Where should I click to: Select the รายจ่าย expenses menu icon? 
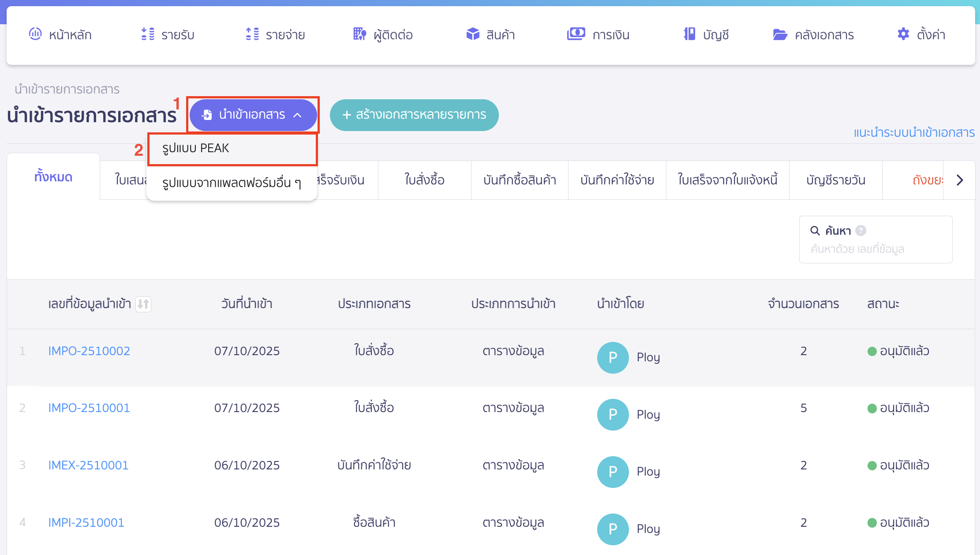(x=252, y=34)
